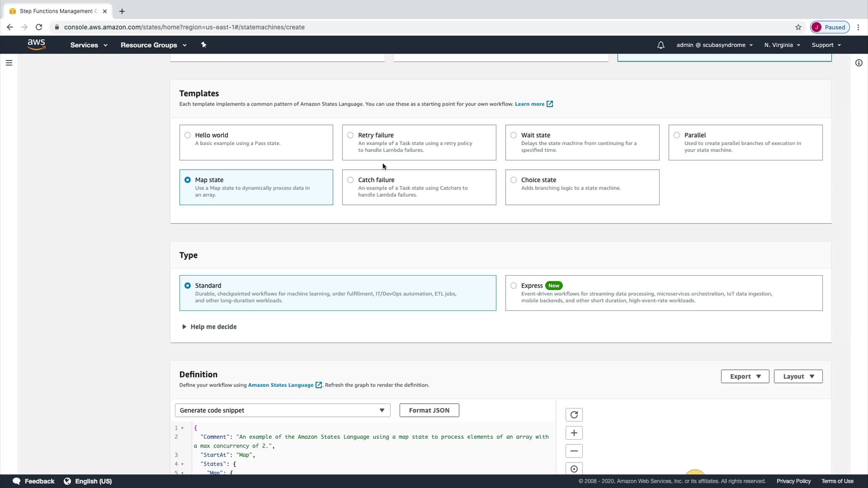The width and height of the screenshot is (868, 488).
Task: Center the workflow graph
Action: (x=574, y=468)
